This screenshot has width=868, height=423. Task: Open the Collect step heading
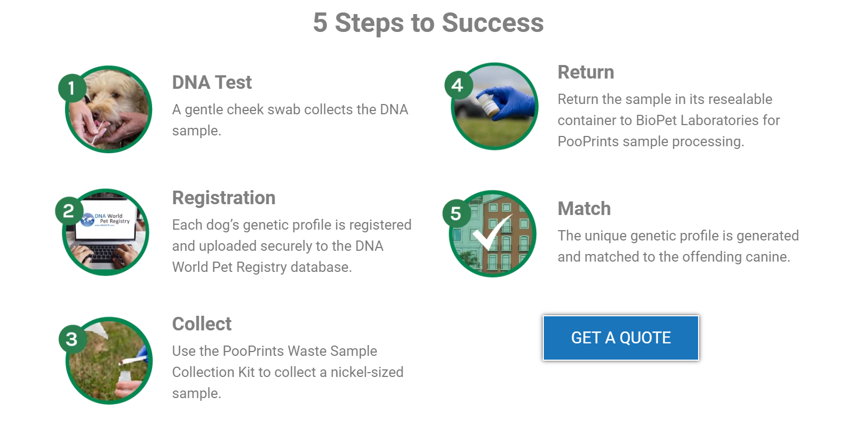201,324
